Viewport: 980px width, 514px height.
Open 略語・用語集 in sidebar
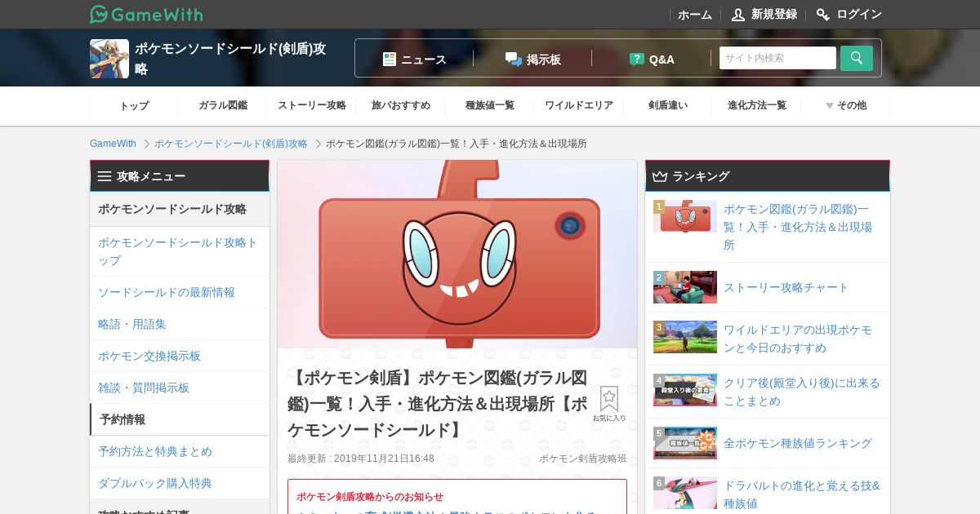click(x=180, y=324)
